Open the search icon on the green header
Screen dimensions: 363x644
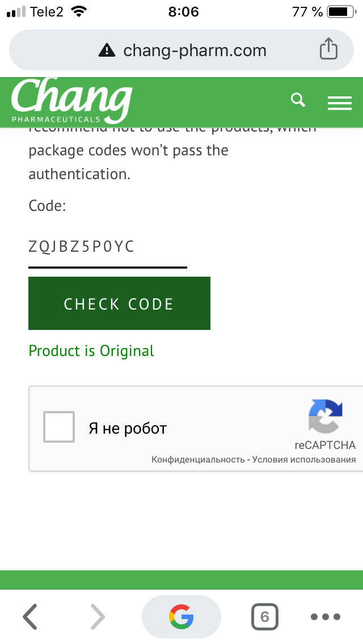click(x=297, y=100)
